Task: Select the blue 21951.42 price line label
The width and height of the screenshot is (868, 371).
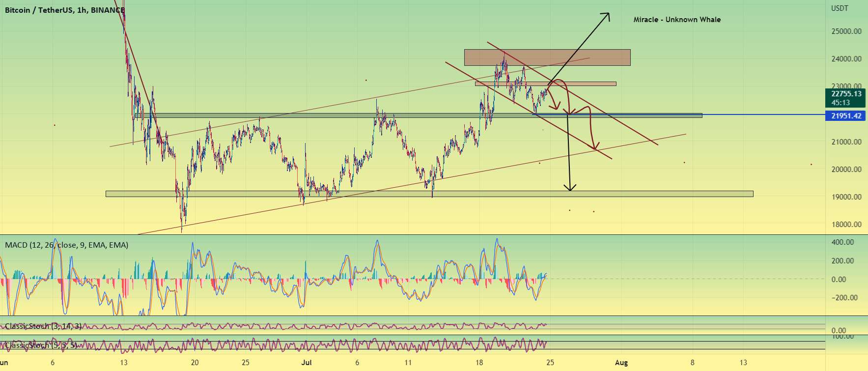Action: [846, 116]
